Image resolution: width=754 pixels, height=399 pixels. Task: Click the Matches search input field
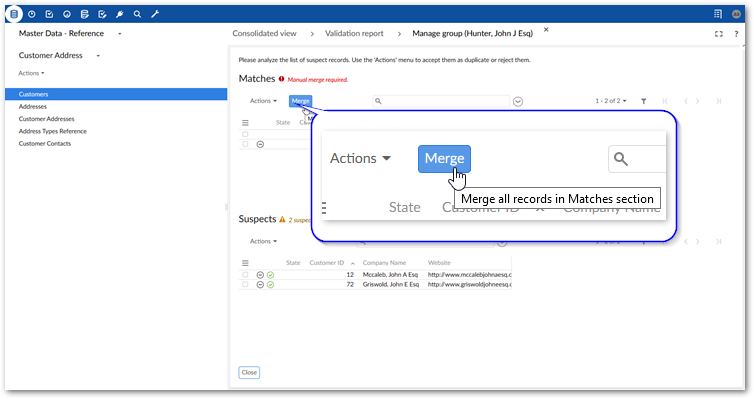(x=441, y=101)
